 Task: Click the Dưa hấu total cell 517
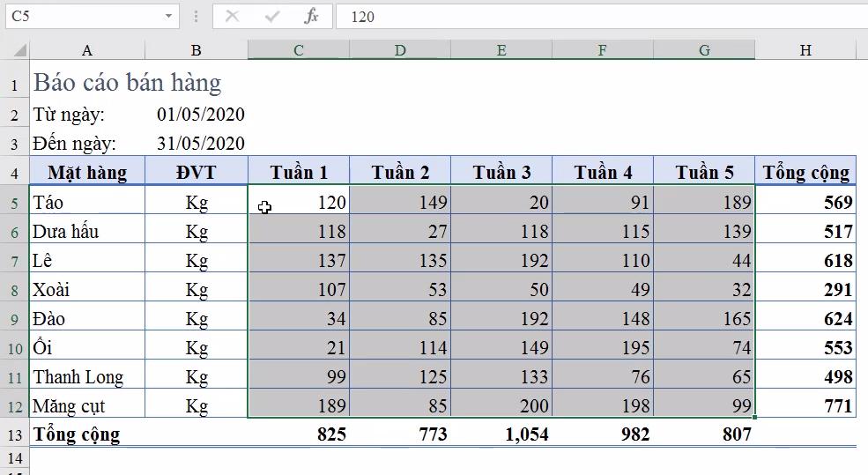(805, 230)
